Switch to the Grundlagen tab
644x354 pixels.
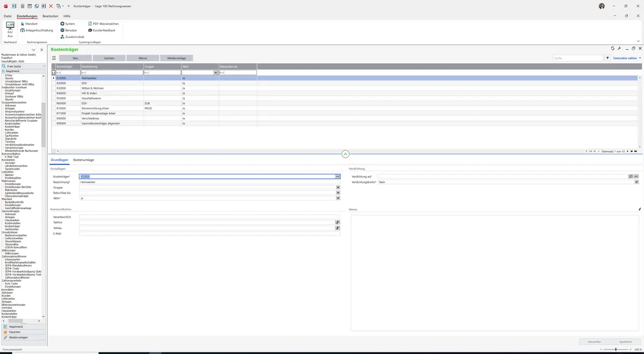tap(60, 160)
